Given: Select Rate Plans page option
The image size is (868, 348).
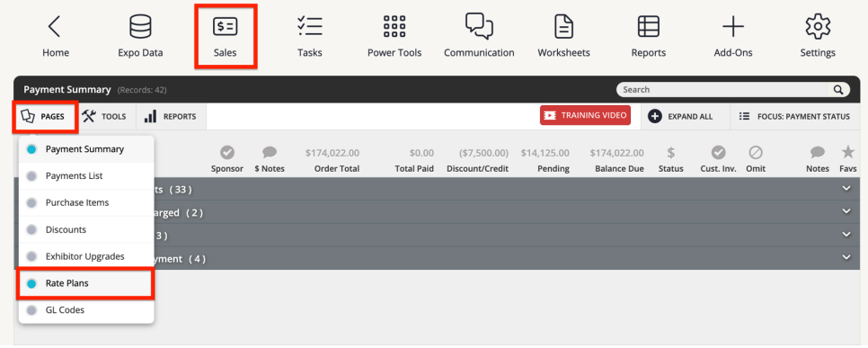Looking at the screenshot, I should click(86, 283).
